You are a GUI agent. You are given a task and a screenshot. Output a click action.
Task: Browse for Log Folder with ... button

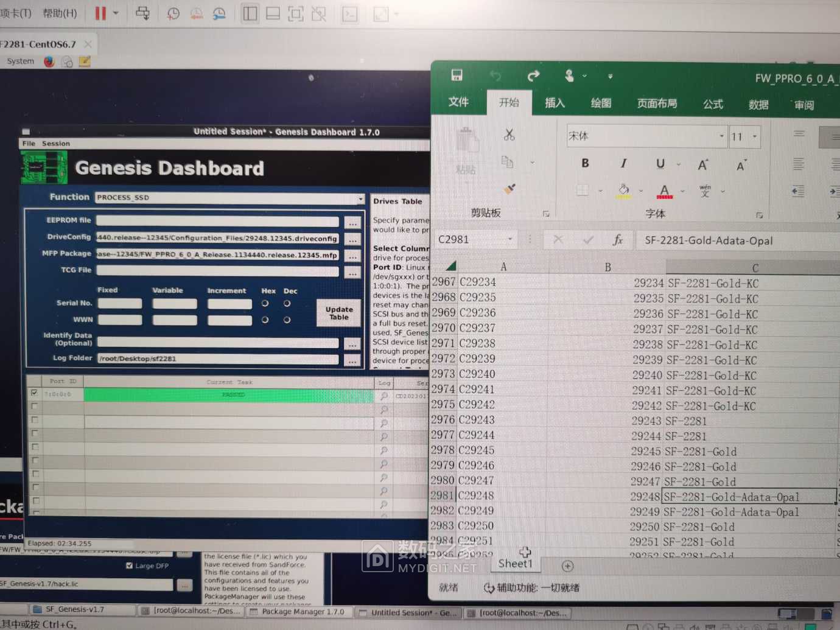point(353,360)
